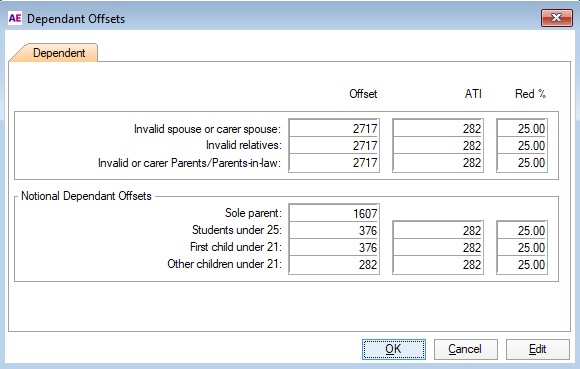Image resolution: width=580 pixels, height=369 pixels.
Task: Click the Red % column header
Action: point(530,94)
